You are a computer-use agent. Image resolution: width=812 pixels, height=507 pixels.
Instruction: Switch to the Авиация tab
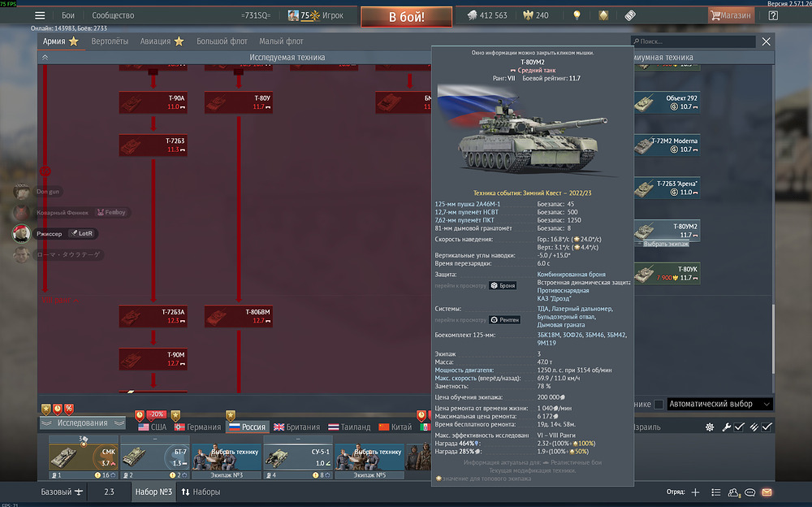coord(162,41)
